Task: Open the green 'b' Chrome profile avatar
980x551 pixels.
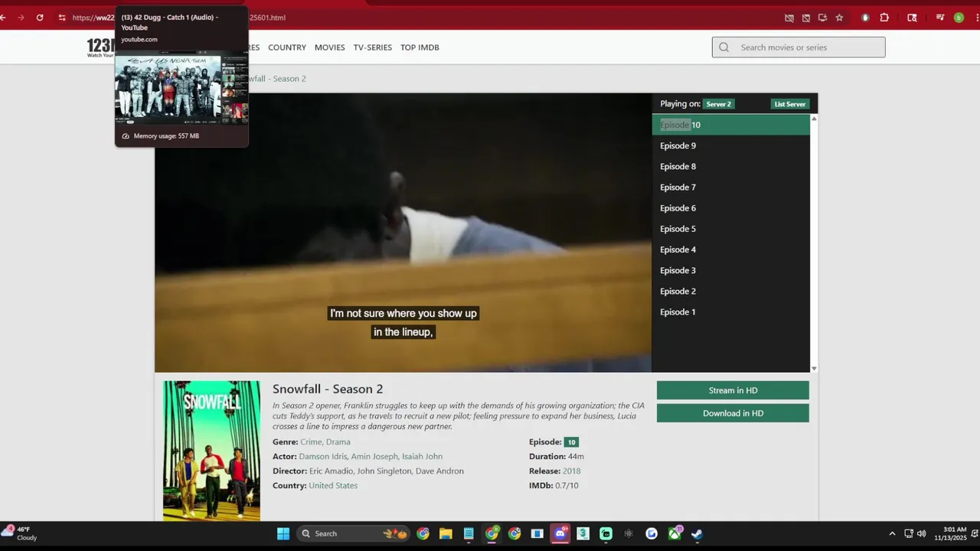Action: (x=959, y=18)
